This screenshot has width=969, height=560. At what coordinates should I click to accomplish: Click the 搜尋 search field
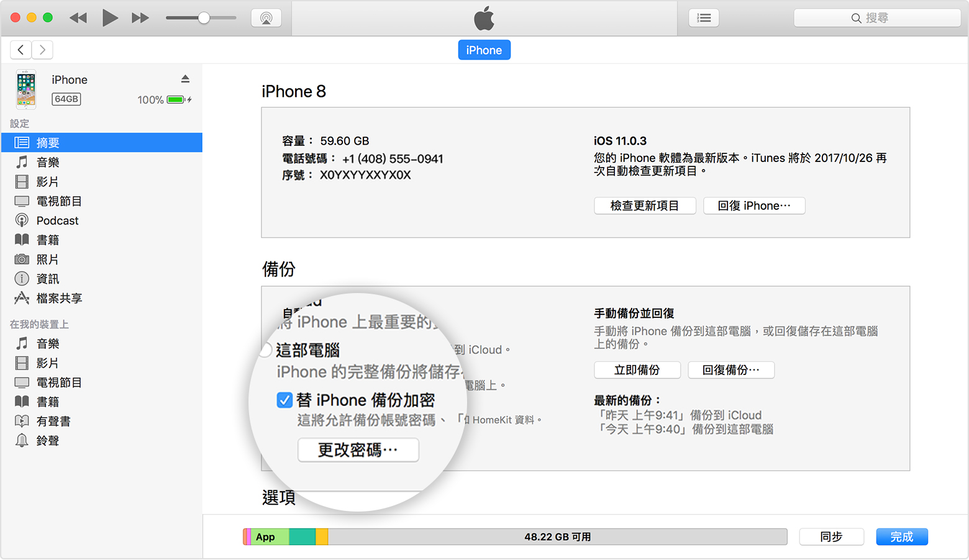click(x=876, y=18)
